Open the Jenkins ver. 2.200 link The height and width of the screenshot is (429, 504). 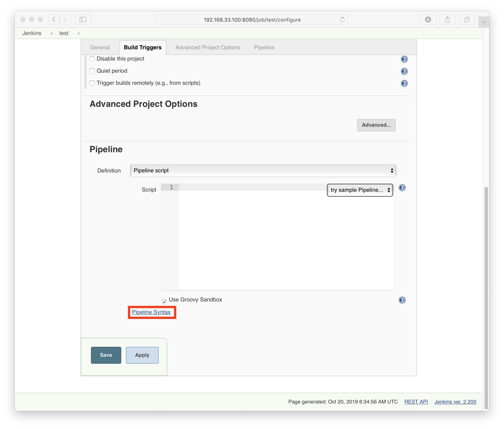455,402
